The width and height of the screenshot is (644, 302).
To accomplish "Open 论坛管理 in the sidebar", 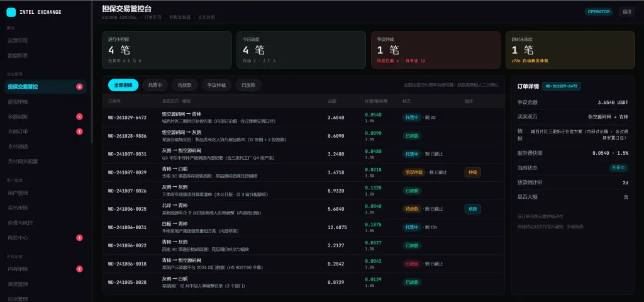I will click(x=45, y=299).
